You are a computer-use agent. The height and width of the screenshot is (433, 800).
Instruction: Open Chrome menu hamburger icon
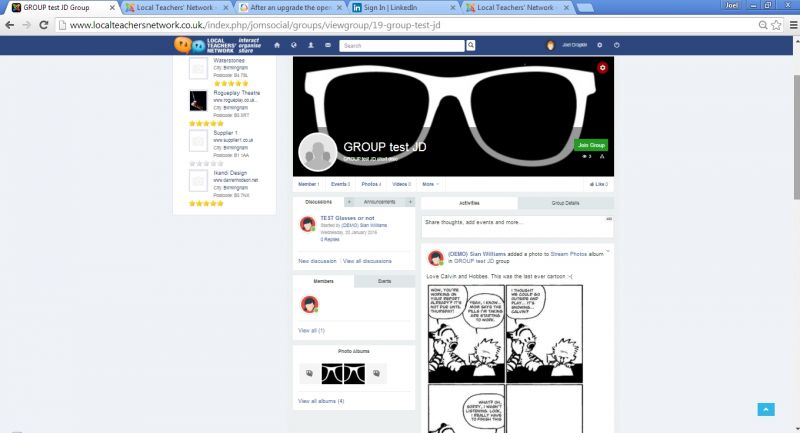pos(793,25)
